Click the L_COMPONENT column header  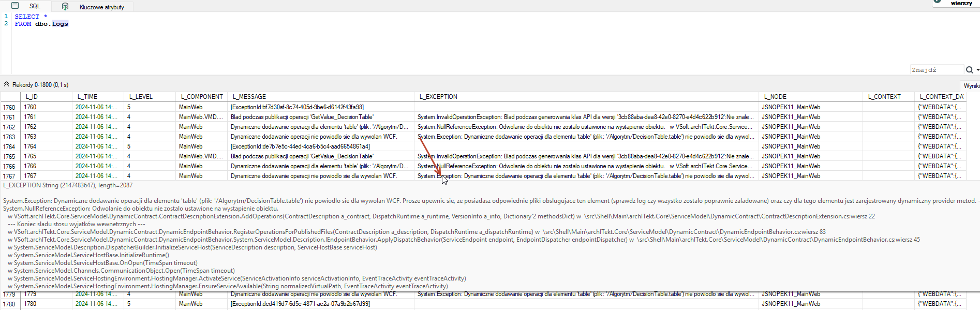click(202, 97)
